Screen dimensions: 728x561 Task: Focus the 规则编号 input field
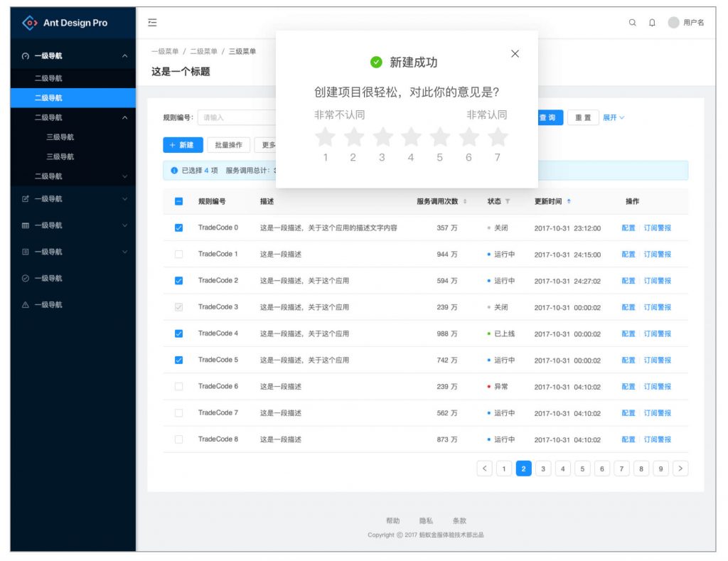coord(237,117)
